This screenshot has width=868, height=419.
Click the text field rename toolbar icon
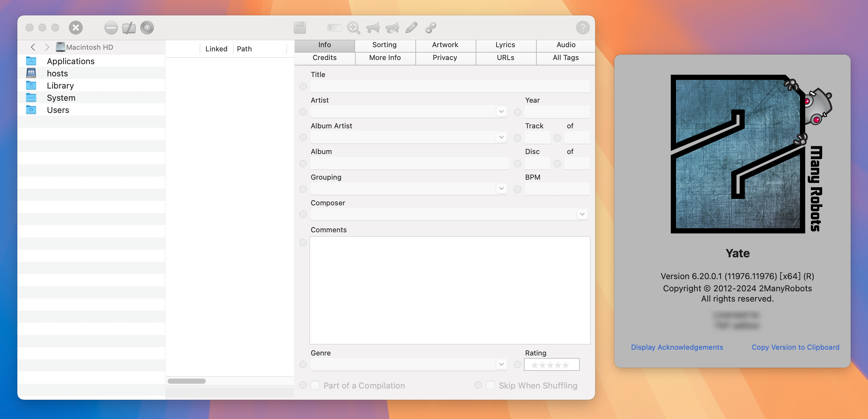coord(334,28)
